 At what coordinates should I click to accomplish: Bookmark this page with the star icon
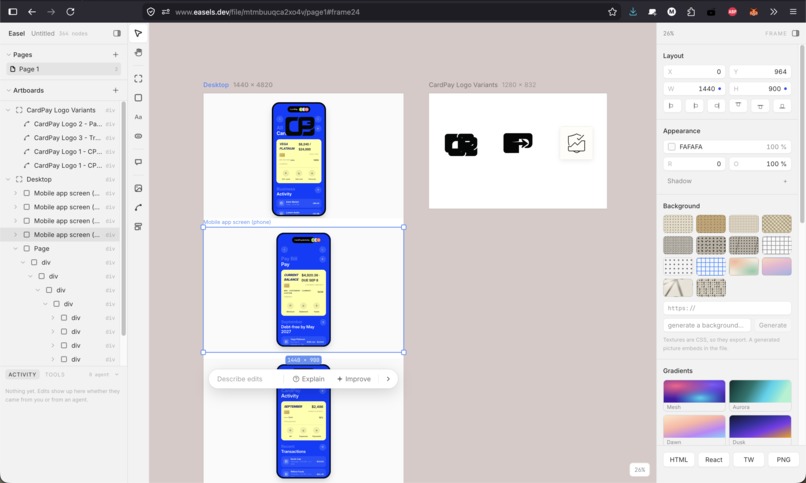[612, 12]
